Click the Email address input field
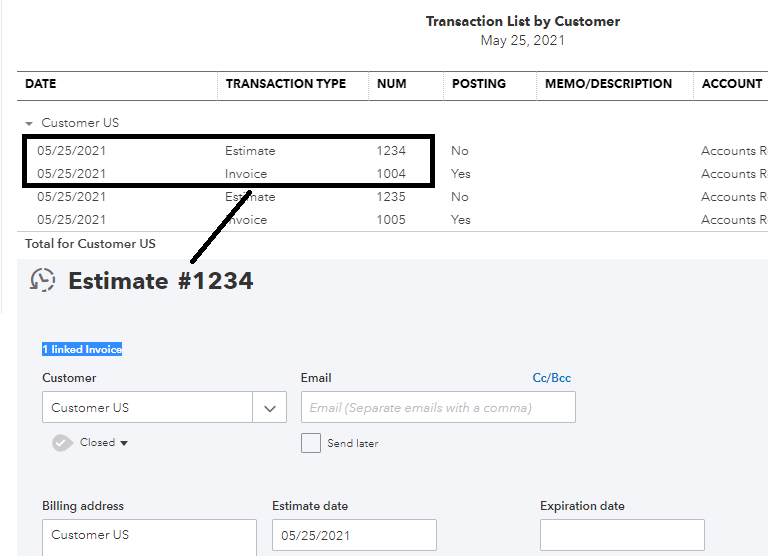768x556 pixels. pos(438,407)
